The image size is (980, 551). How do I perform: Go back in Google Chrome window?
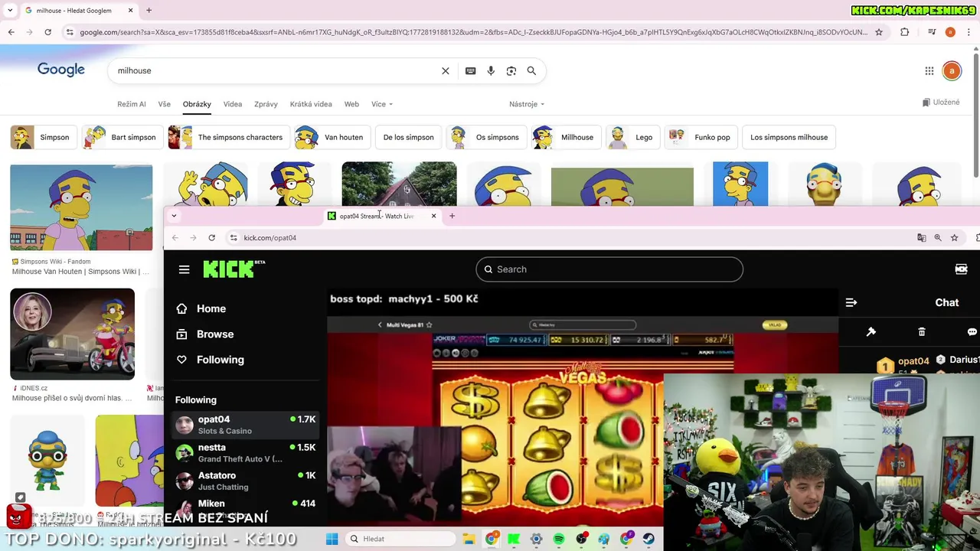pyautogui.click(x=11, y=32)
